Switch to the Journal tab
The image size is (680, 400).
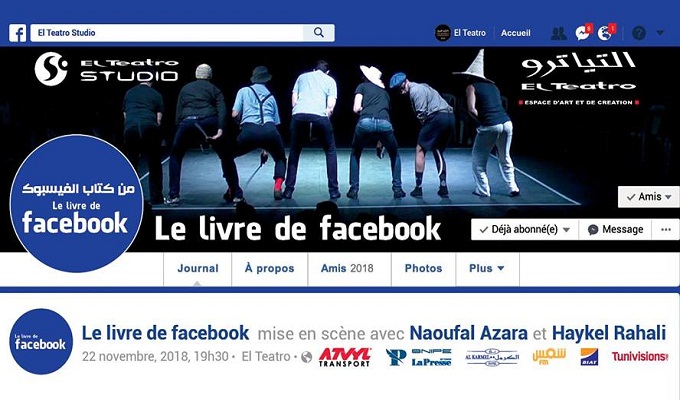coord(198,269)
